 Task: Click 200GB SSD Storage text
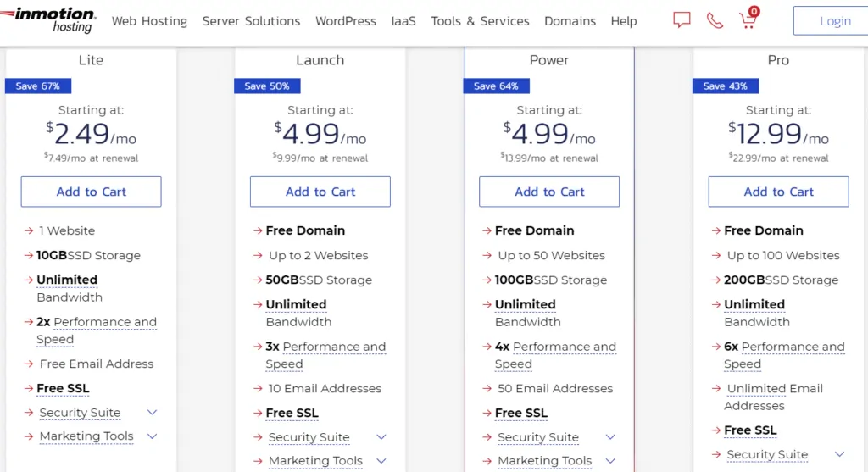point(781,280)
